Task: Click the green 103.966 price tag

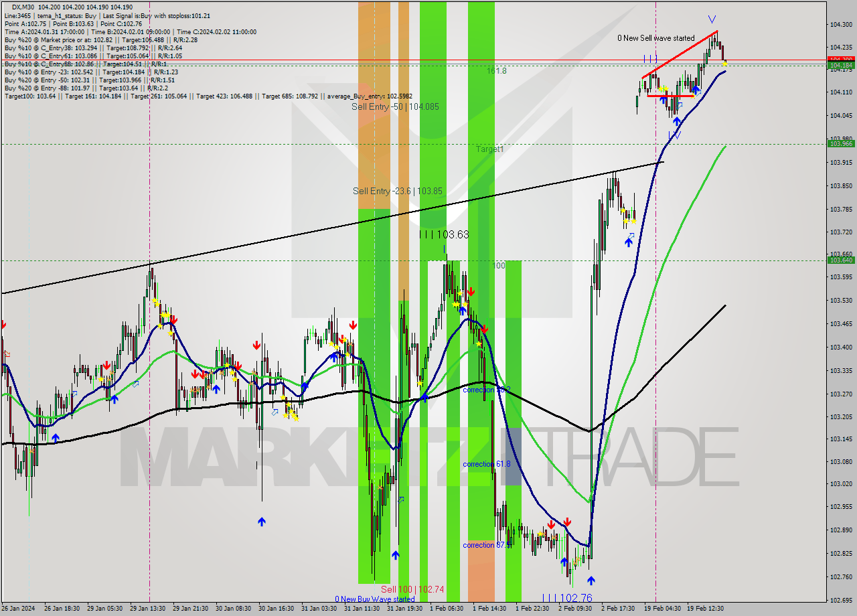Action: tap(842, 143)
